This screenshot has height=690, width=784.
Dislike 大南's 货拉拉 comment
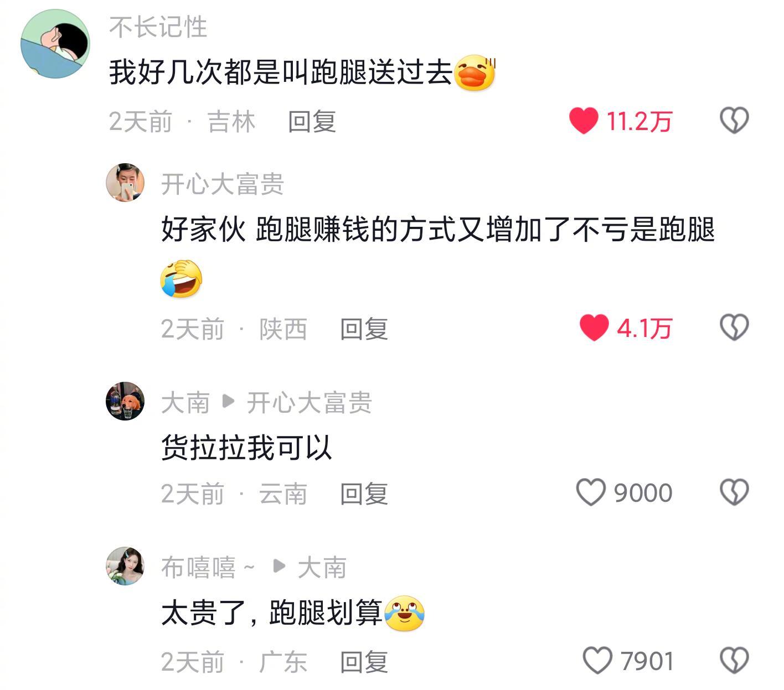[x=734, y=492]
